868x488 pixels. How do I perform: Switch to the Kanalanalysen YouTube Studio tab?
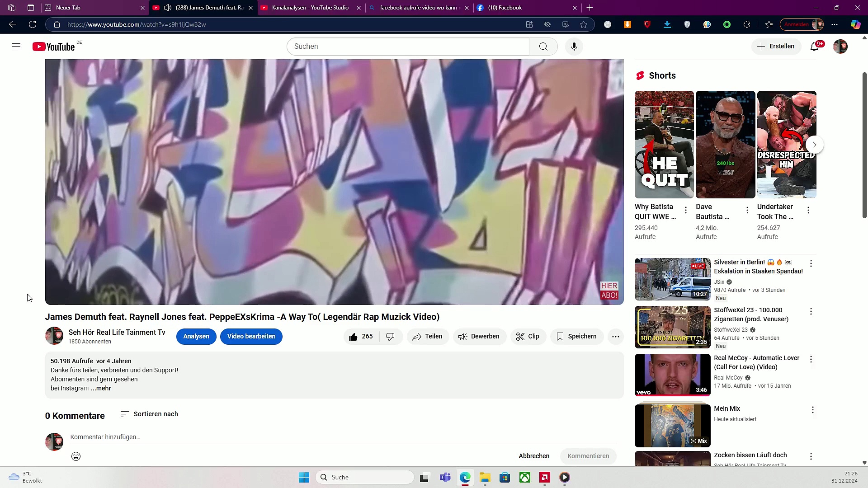310,8
